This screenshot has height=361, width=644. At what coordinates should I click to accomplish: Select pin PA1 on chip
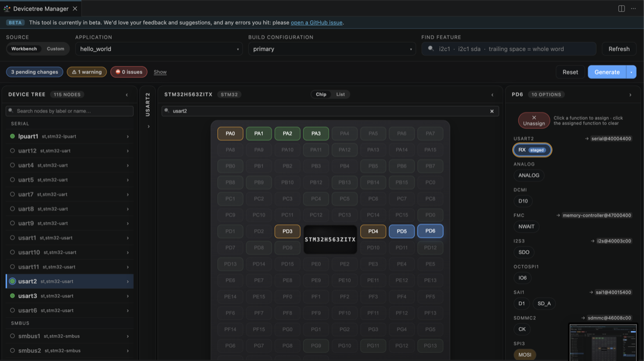tap(259, 134)
